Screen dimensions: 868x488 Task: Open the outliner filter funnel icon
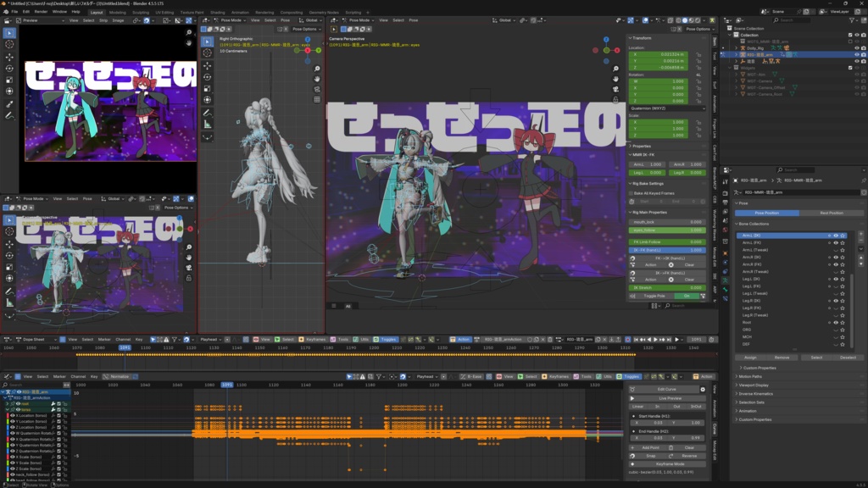[x=851, y=20]
